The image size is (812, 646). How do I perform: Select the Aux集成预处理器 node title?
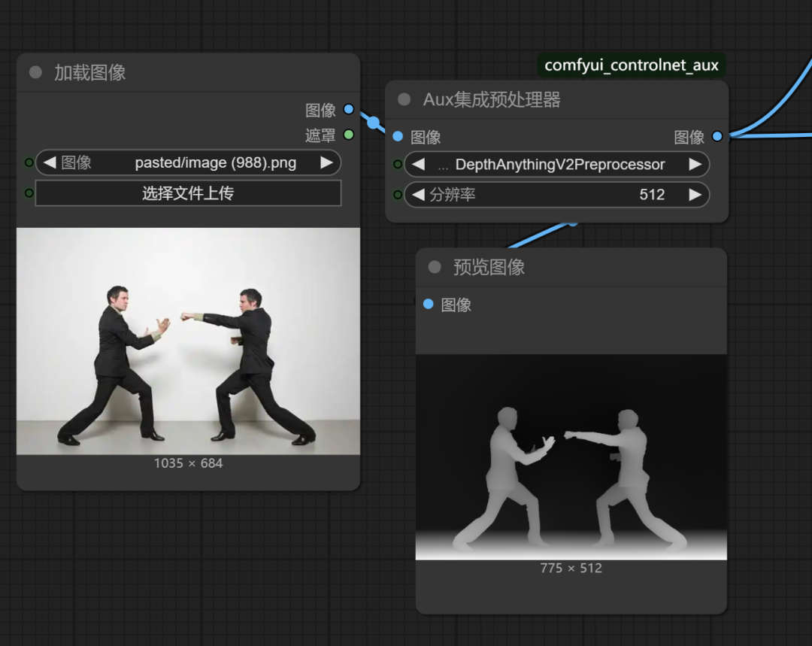[492, 99]
